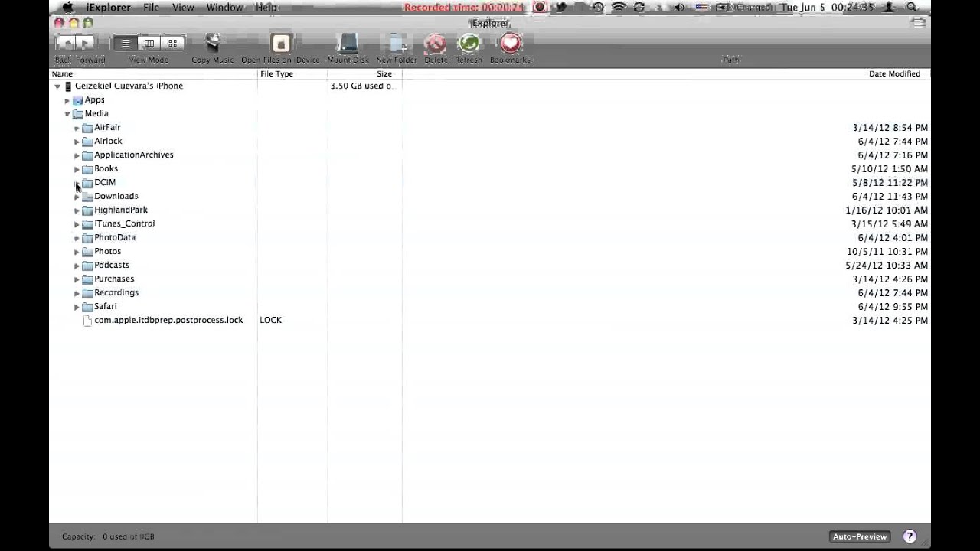Open the user account menu bar icon

pos(889,7)
